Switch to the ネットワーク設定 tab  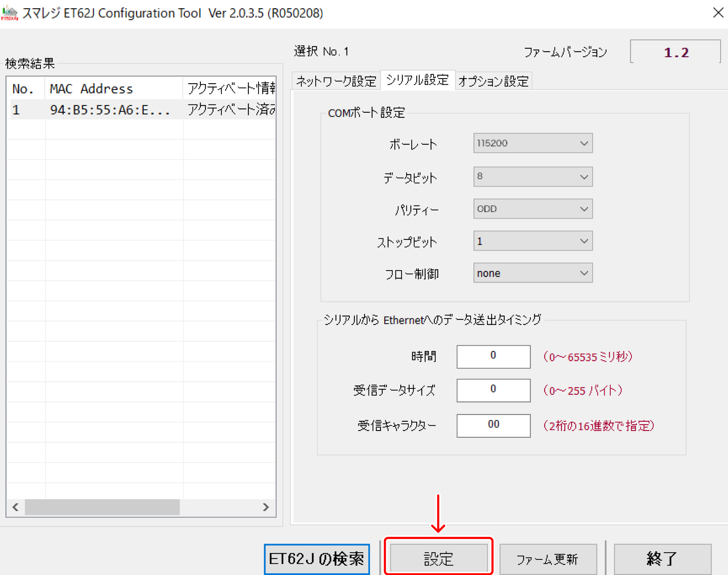336,81
